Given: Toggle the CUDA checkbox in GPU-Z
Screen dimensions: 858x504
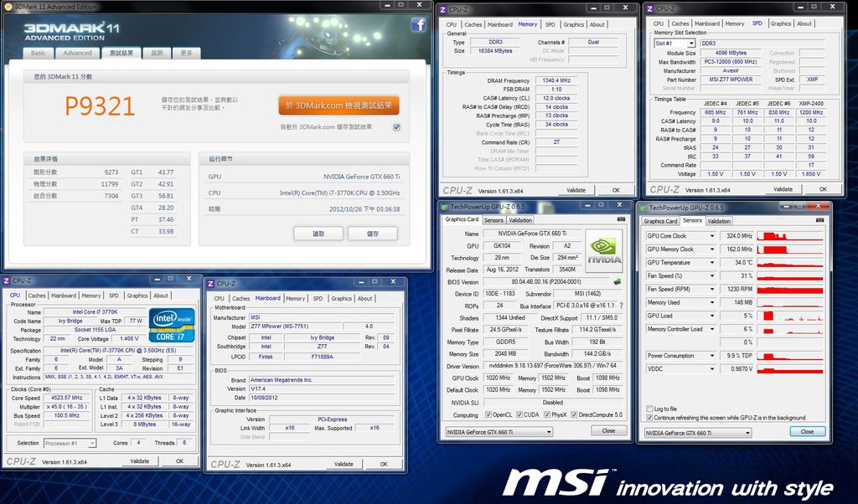Looking at the screenshot, I should pos(519,415).
